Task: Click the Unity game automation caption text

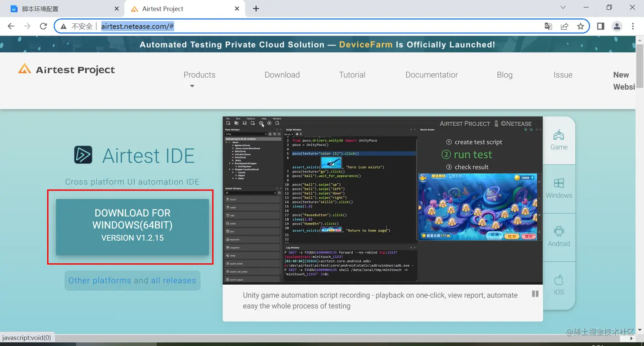Action: 380,300
